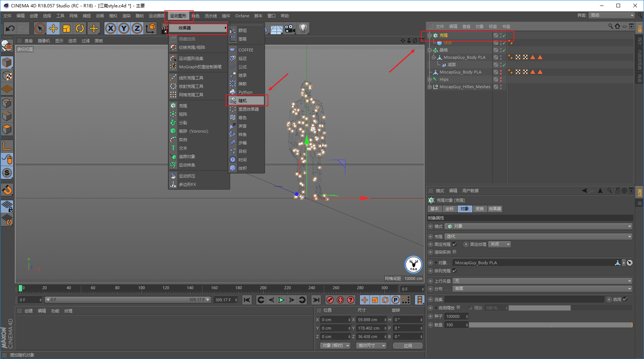Adjust the 数量 slider bar
The image size is (644, 359).
tap(551, 325)
